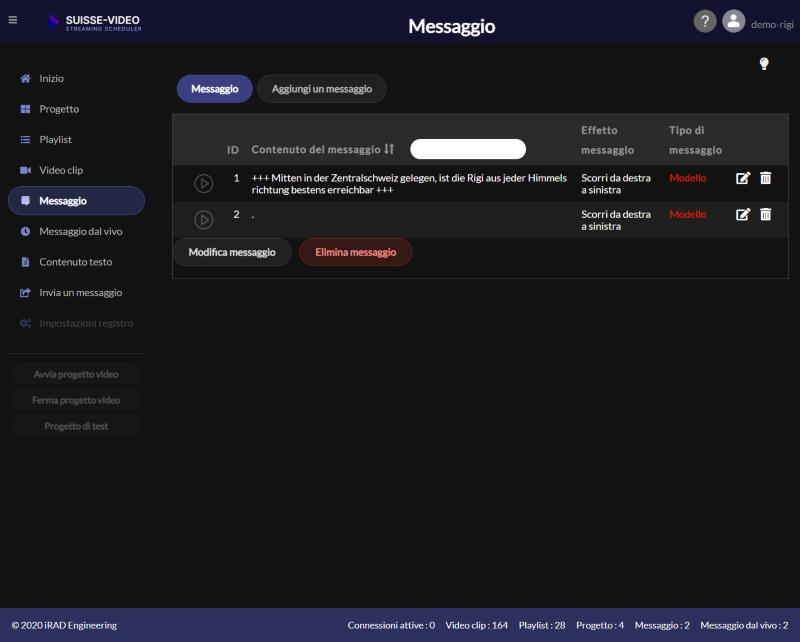Viewport: 800px width, 642px height.
Task: Open the help question mark icon
Action: [x=705, y=21]
